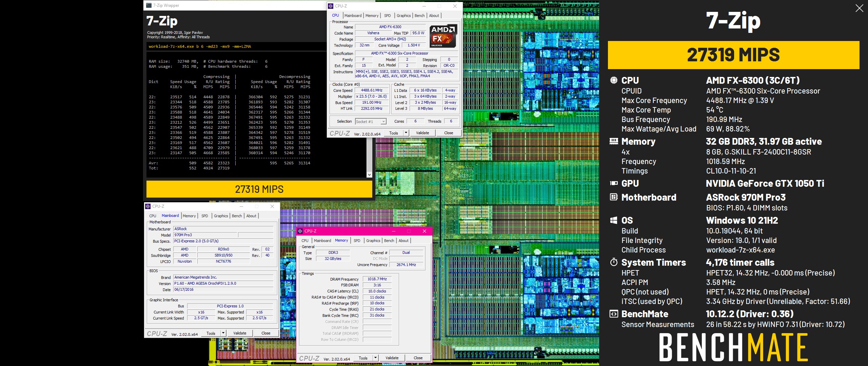868x366 pixels.
Task: Expand the Tools arrow in the pink Memory window
Action: tap(375, 358)
